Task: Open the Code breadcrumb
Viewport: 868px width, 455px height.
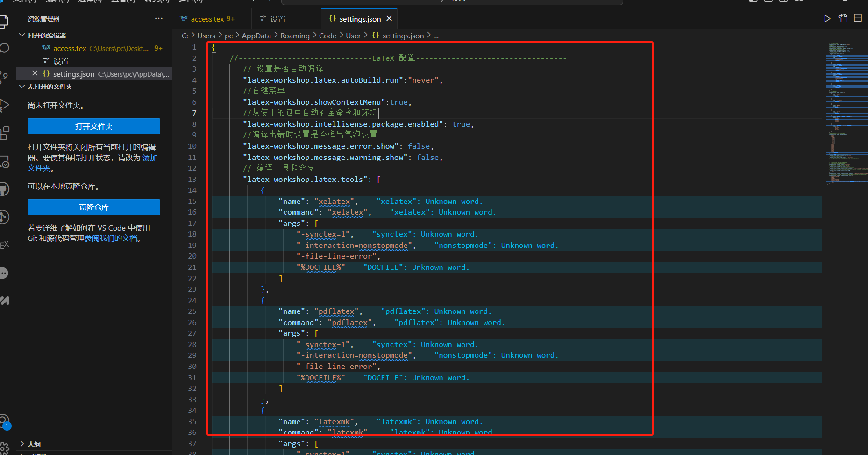Action: click(327, 36)
